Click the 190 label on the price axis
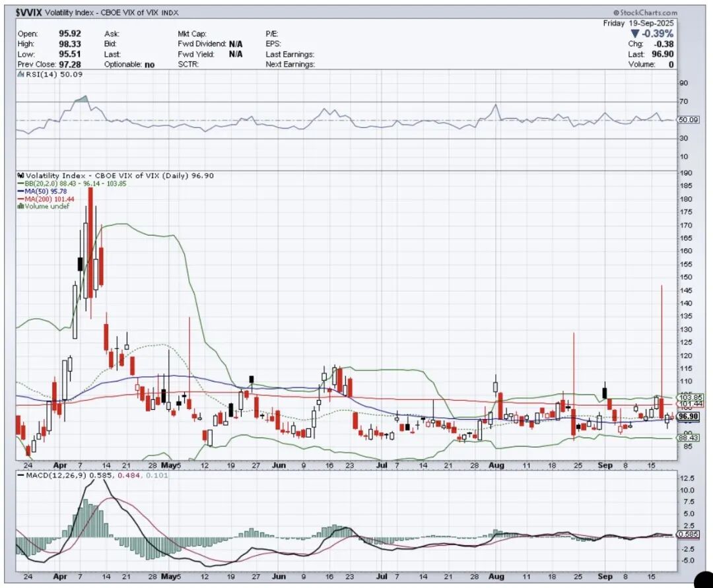Image resolution: width=713 pixels, height=588 pixels. pyautogui.click(x=686, y=173)
